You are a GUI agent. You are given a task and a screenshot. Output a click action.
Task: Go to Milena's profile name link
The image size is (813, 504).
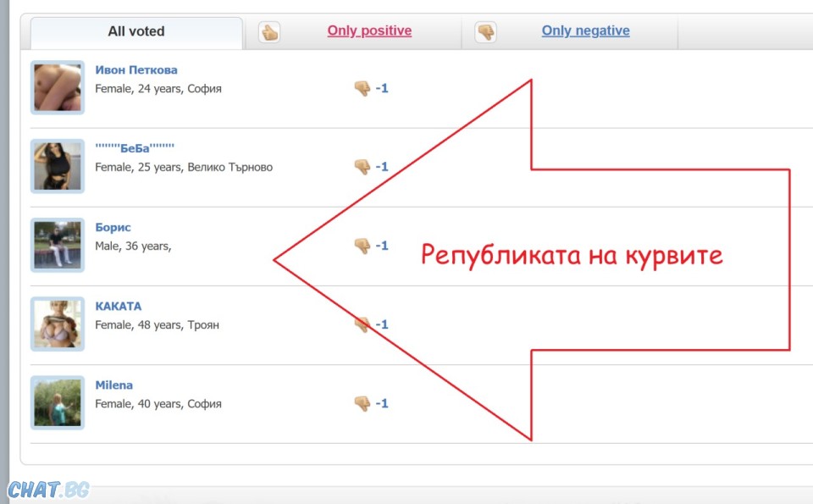113,385
